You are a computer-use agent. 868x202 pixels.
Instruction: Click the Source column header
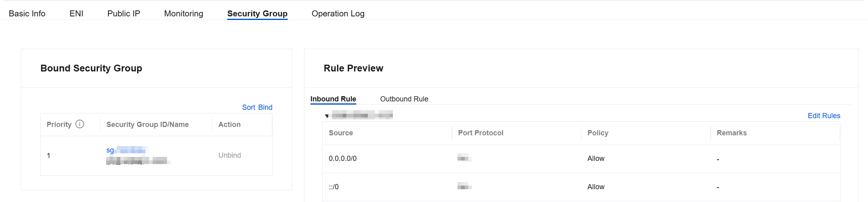(341, 133)
